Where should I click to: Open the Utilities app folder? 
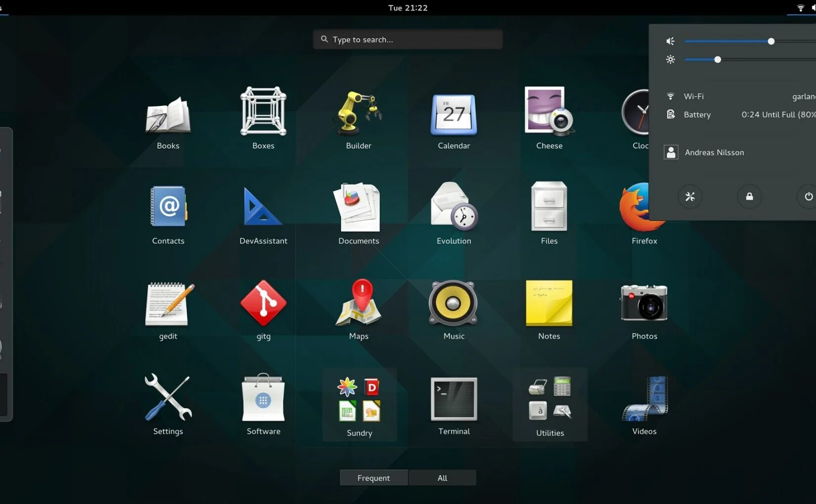tap(550, 405)
